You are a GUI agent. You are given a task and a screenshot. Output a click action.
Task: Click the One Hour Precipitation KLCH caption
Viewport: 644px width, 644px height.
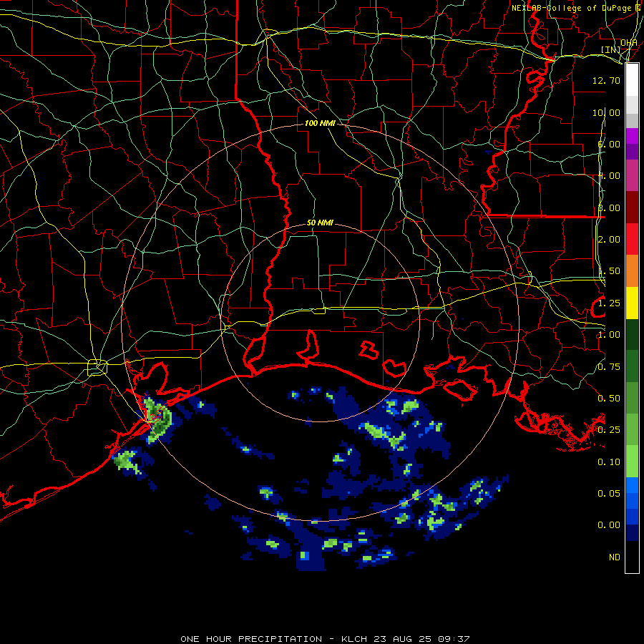(325, 639)
